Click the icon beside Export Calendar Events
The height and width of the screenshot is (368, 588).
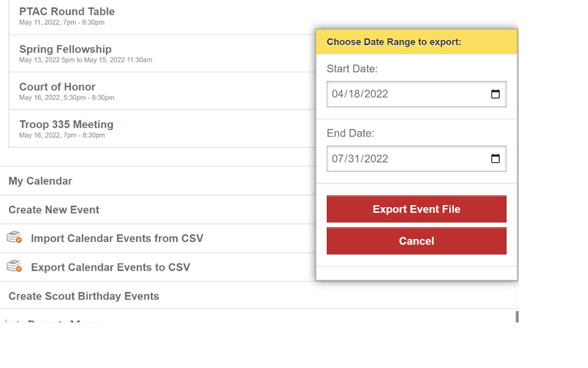click(14, 266)
